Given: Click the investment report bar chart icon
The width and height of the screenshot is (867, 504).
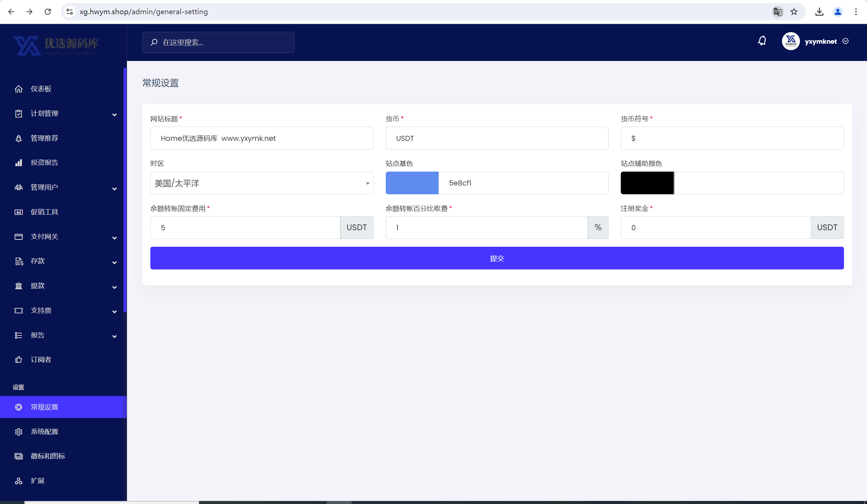Looking at the screenshot, I should pos(19,162).
